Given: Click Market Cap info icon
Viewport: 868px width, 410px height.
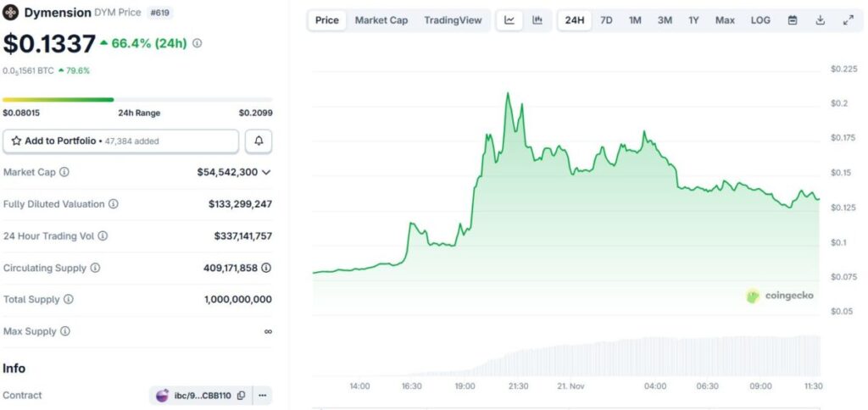Looking at the screenshot, I should coord(64,172).
